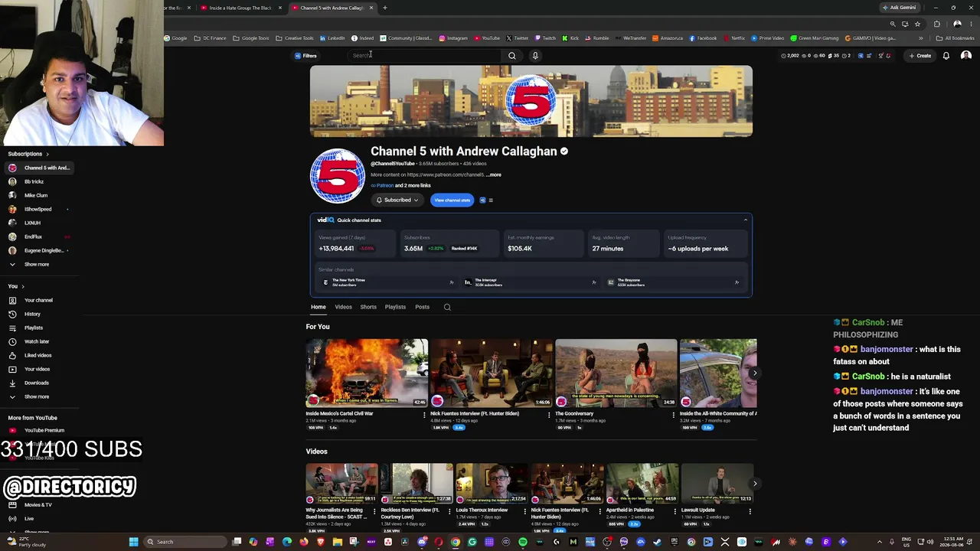Show more subscriptions in sidebar
This screenshot has width=980, height=551.
36,264
